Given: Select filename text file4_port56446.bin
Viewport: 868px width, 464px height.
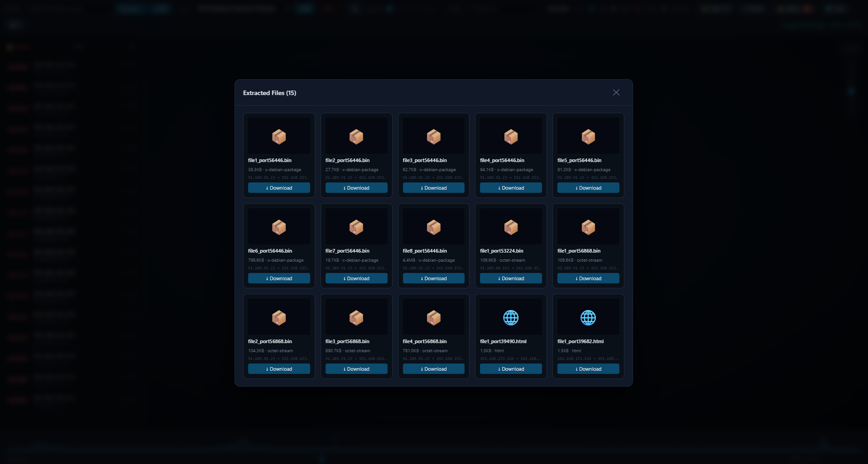Looking at the screenshot, I should [502, 160].
